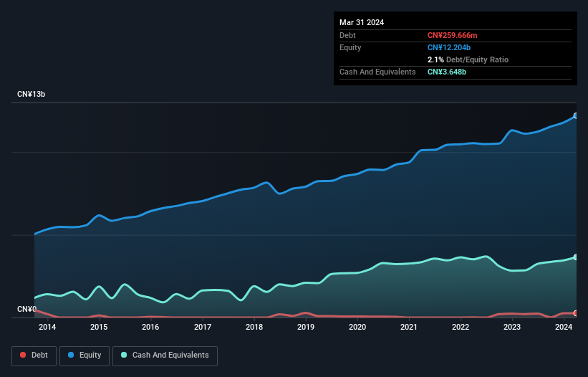Click the red Debt endpoint marker
This screenshot has width=588, height=377.
point(576,313)
